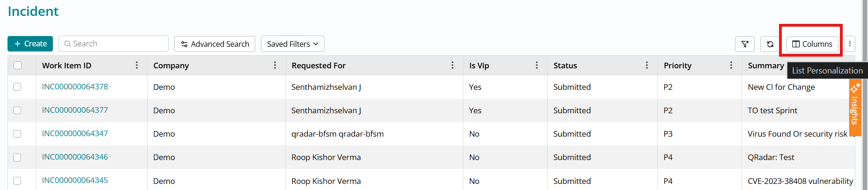Click into the Search input field
Screen dimensions: 868x190
click(117, 44)
